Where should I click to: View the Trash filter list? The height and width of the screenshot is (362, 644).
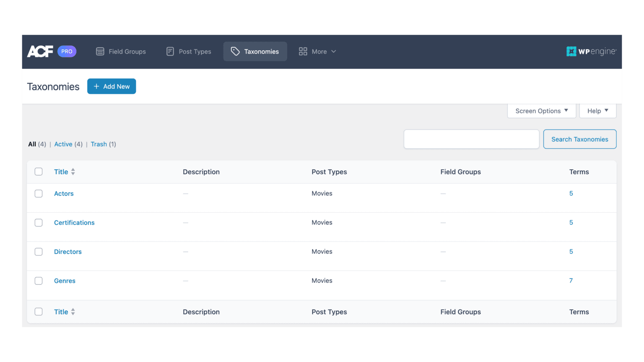tap(99, 144)
